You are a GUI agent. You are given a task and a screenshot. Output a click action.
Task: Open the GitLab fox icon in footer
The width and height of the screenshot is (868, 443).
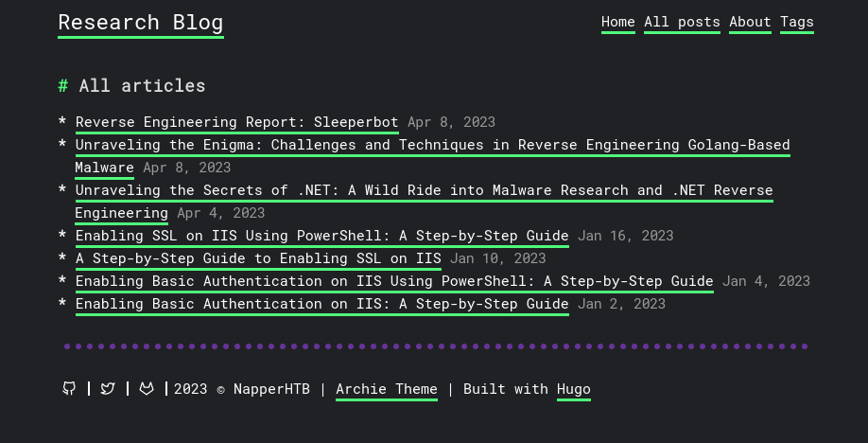(147, 389)
